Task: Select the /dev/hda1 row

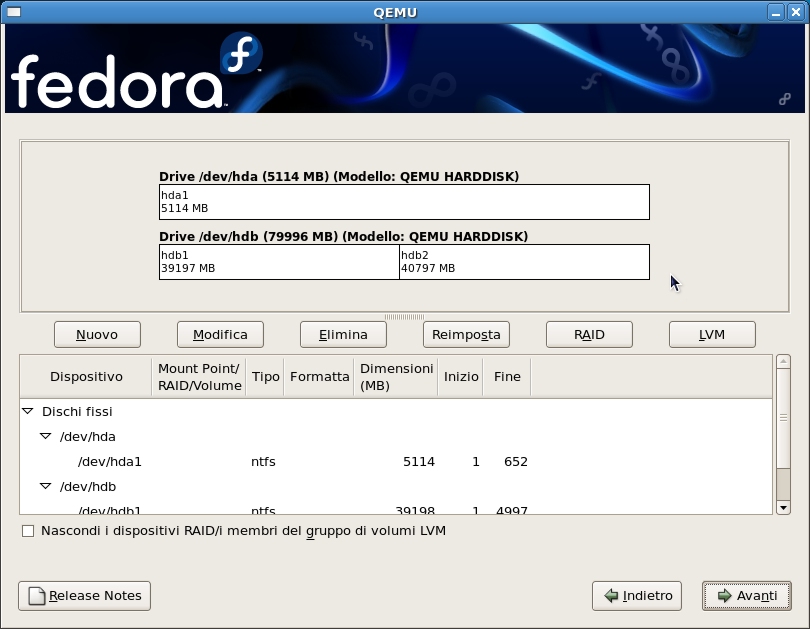Action: (x=396, y=462)
